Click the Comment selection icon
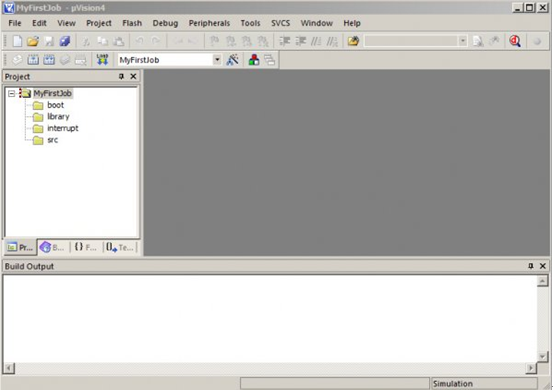This screenshot has width=553, height=390. coord(316,42)
